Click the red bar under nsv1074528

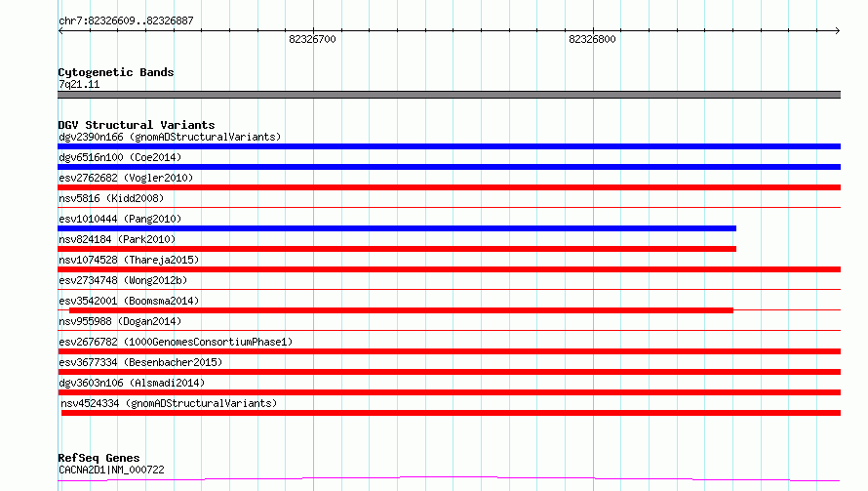pos(449,269)
